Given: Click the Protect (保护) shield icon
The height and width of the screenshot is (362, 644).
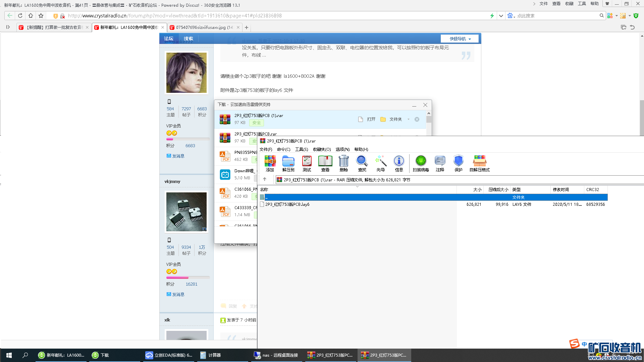Looking at the screenshot, I should click(x=458, y=163).
